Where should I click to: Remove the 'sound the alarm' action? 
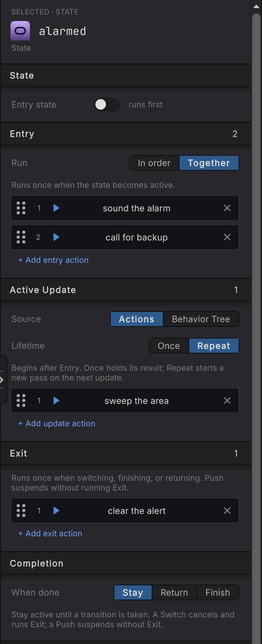[x=227, y=208]
